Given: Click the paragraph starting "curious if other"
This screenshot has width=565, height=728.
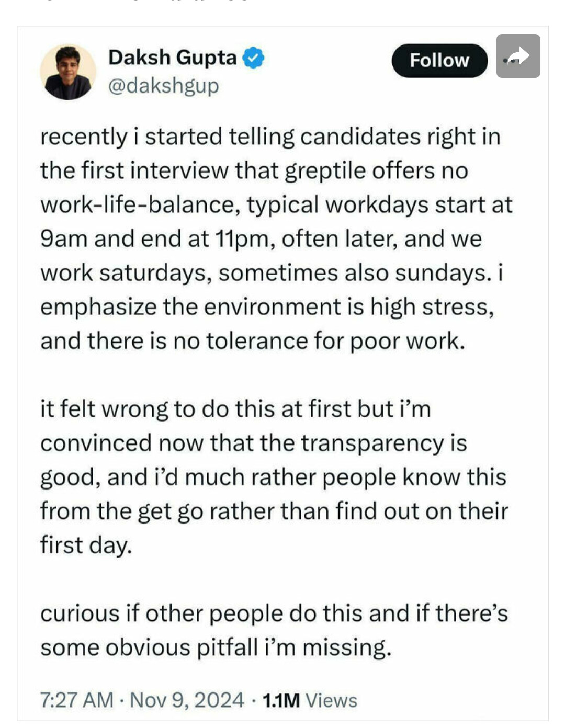Looking at the screenshot, I should coord(272,630).
